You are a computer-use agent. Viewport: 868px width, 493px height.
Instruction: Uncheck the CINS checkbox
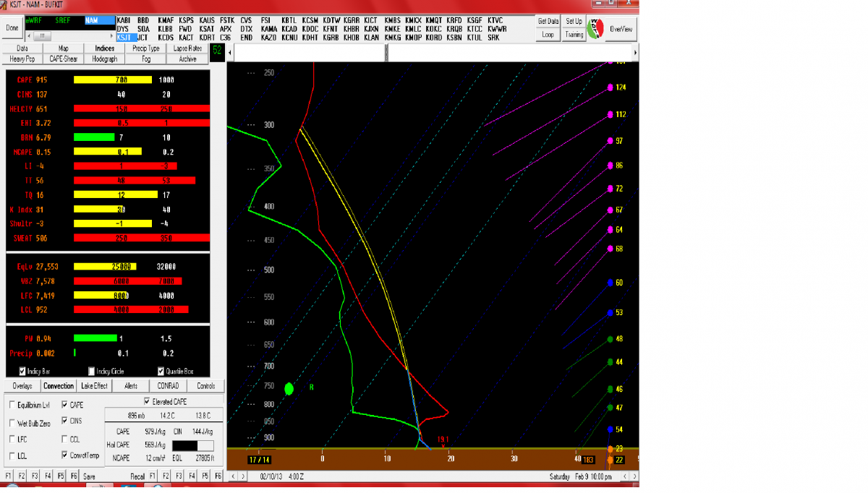coord(66,420)
